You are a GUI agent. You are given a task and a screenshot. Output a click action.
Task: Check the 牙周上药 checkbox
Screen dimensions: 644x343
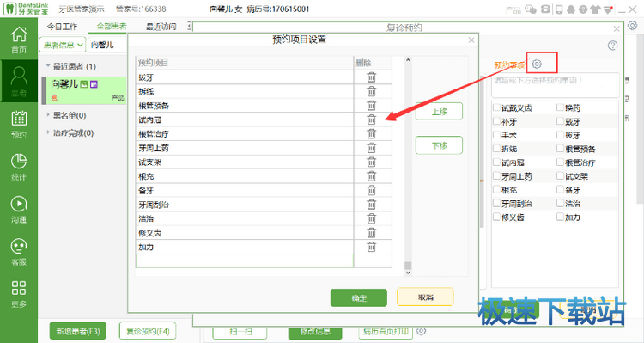click(x=497, y=176)
